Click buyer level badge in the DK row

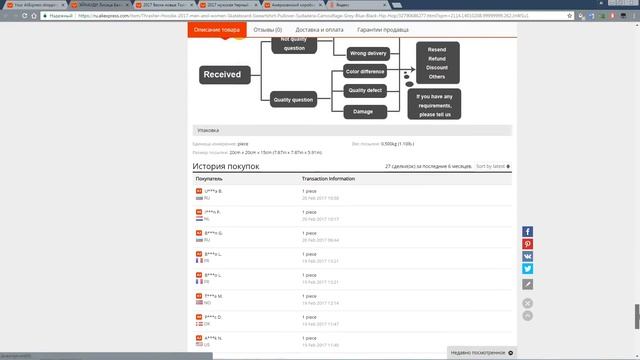coord(199,317)
